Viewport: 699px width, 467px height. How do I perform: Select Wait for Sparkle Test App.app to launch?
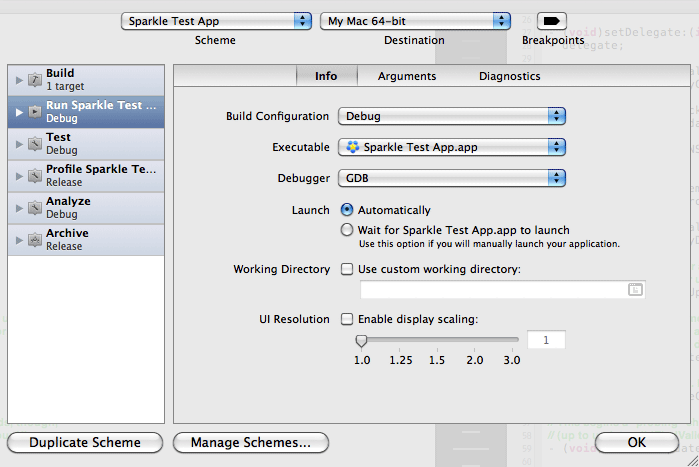(347, 230)
